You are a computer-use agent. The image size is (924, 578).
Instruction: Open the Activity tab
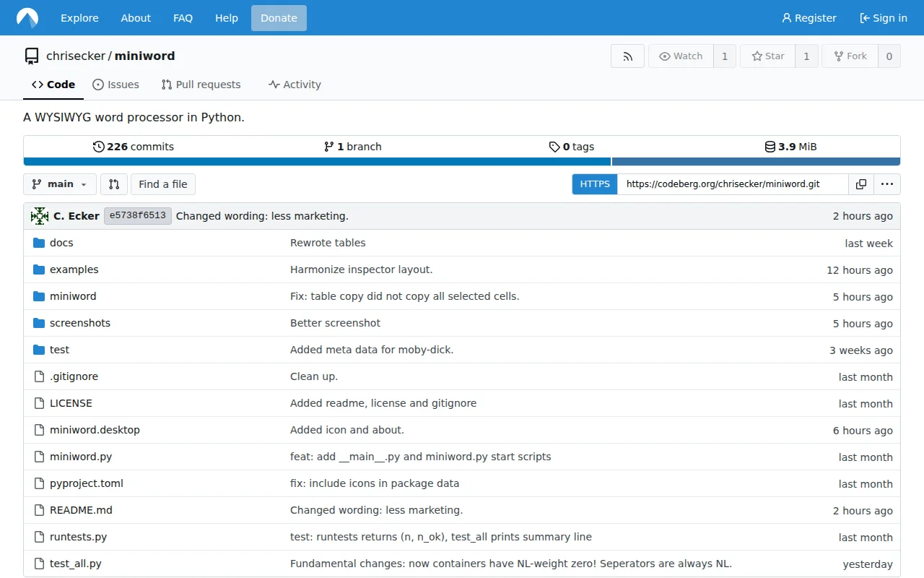click(295, 85)
